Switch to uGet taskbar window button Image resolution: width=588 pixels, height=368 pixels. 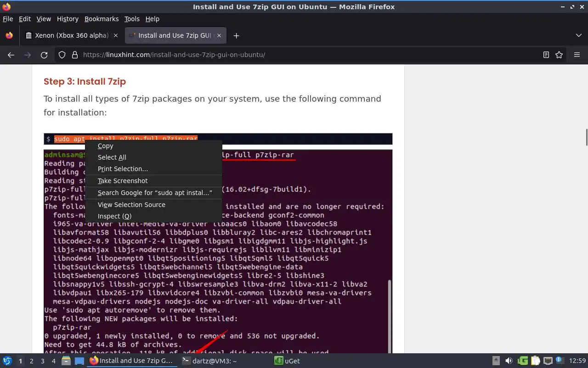317,361
